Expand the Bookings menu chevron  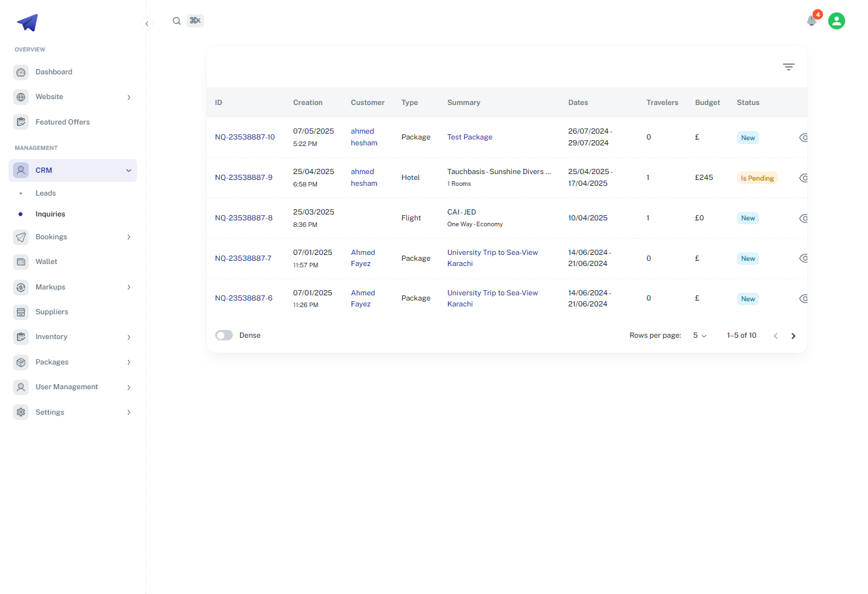coord(129,237)
